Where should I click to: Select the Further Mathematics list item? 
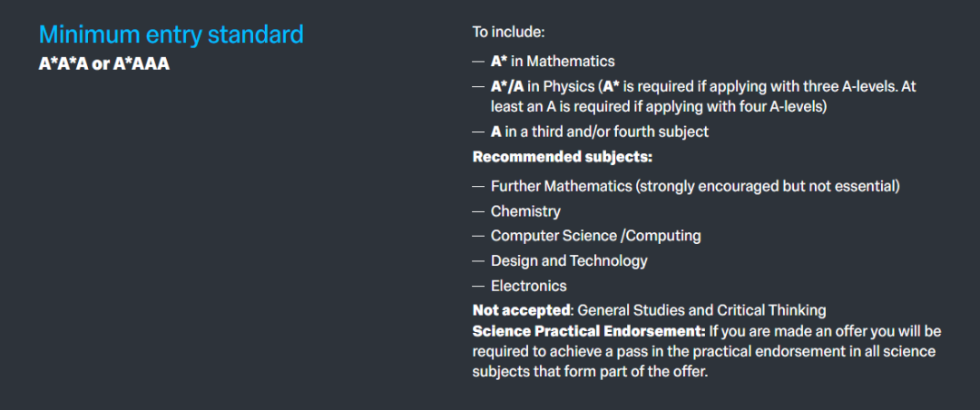(695, 186)
